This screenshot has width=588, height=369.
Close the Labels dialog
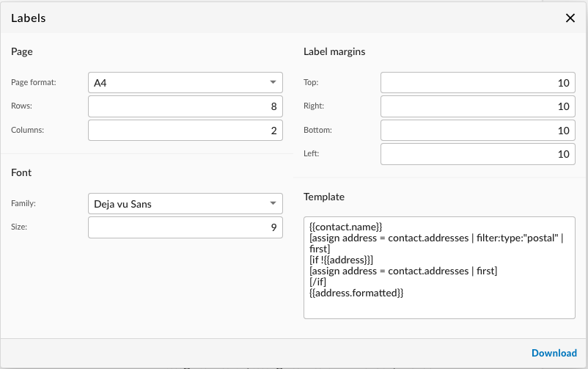click(x=570, y=18)
